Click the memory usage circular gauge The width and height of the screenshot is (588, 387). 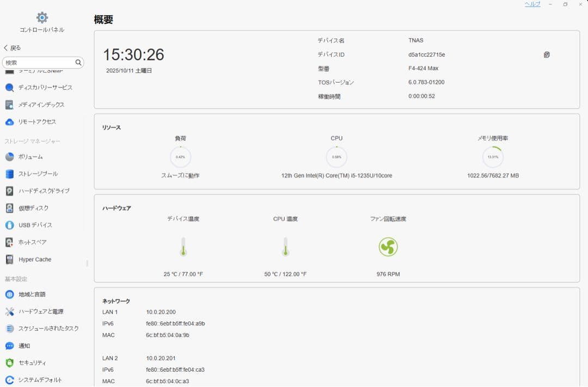(493, 157)
